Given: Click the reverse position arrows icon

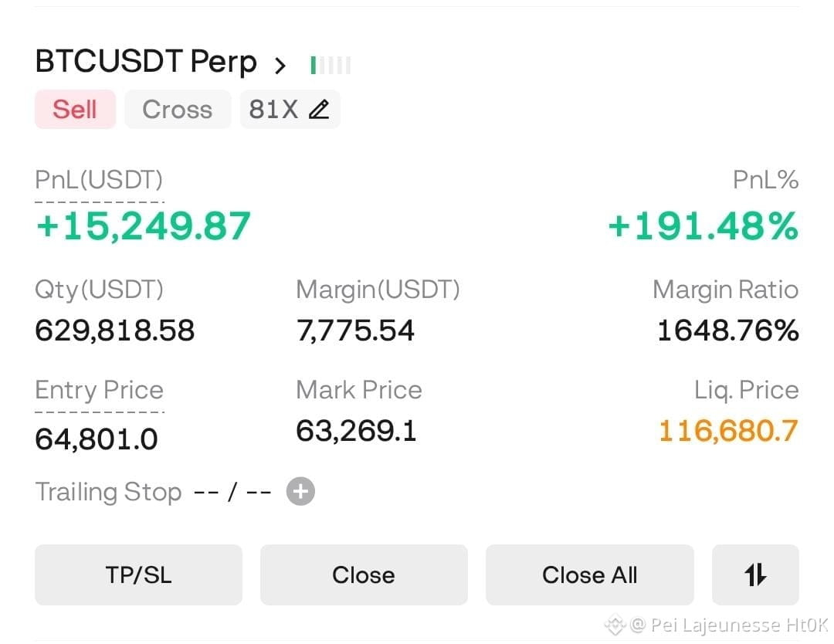Looking at the screenshot, I should (755, 575).
